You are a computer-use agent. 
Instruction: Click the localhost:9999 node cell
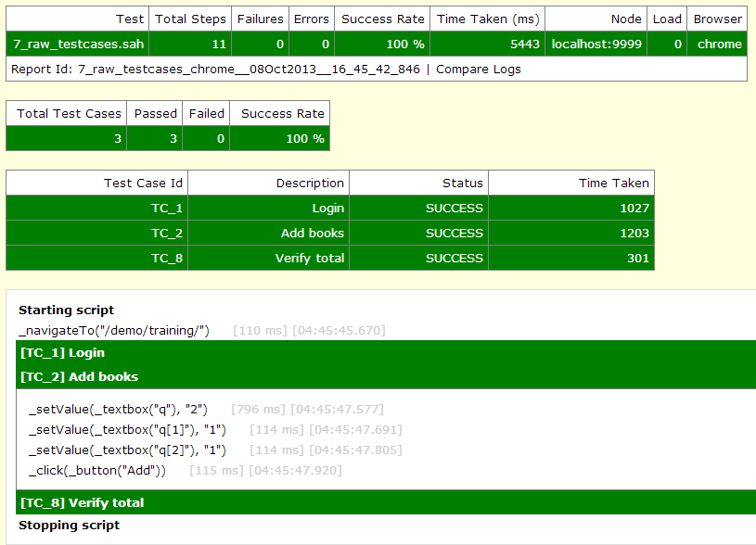point(596,44)
